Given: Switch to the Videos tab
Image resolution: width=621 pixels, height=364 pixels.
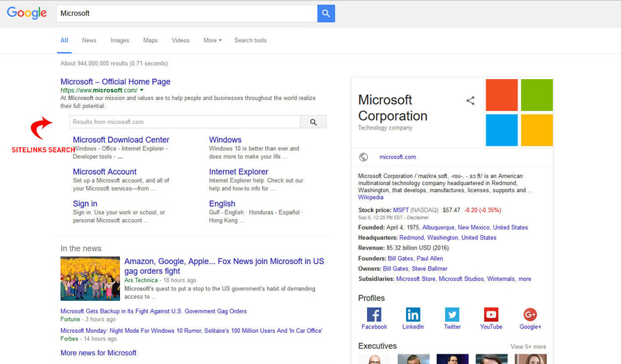Looking at the screenshot, I should (180, 40).
